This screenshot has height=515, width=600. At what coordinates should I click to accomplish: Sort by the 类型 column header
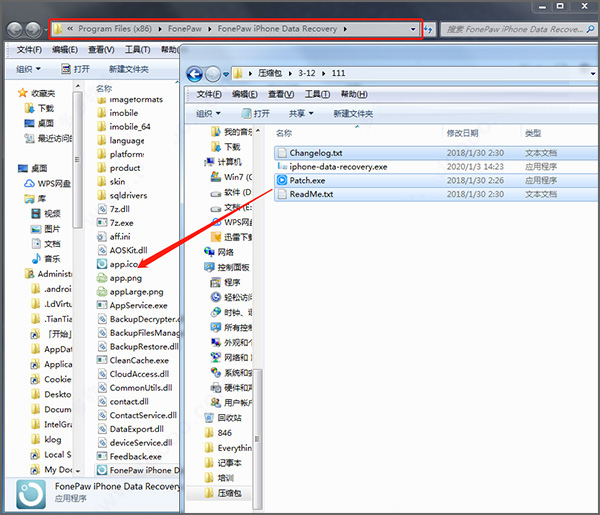click(x=533, y=133)
